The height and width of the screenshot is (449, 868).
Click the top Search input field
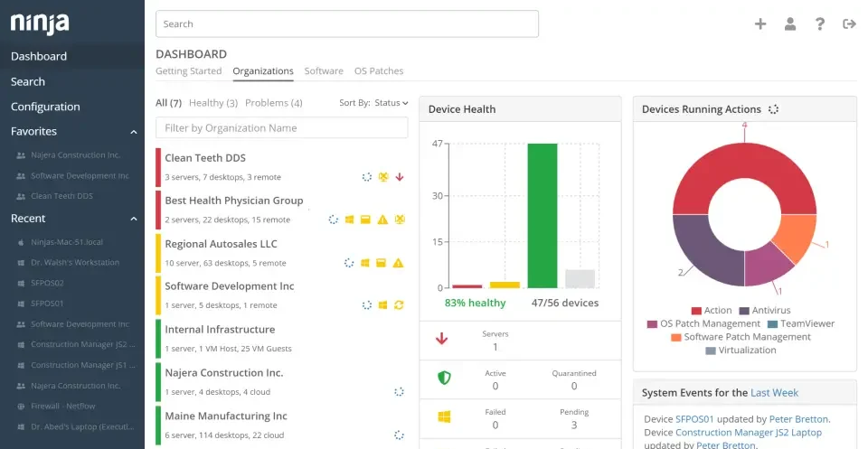347,23
